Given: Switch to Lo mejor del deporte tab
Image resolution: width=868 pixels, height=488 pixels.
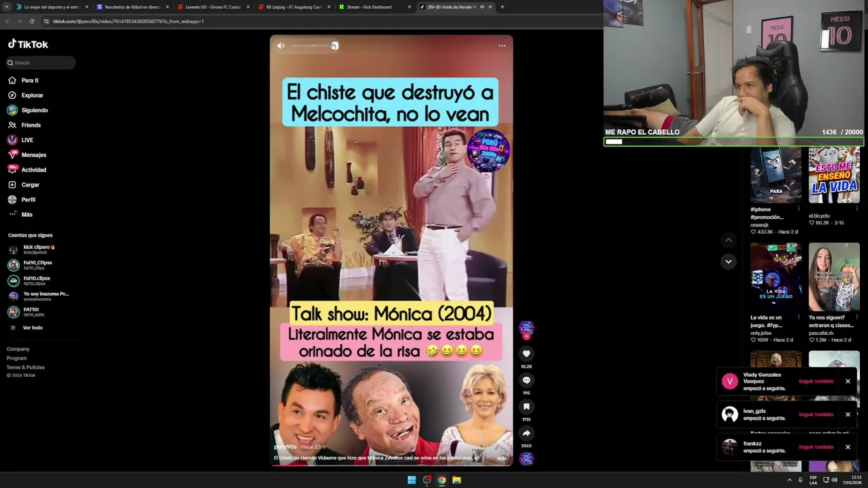Looking at the screenshot, I should (x=51, y=7).
